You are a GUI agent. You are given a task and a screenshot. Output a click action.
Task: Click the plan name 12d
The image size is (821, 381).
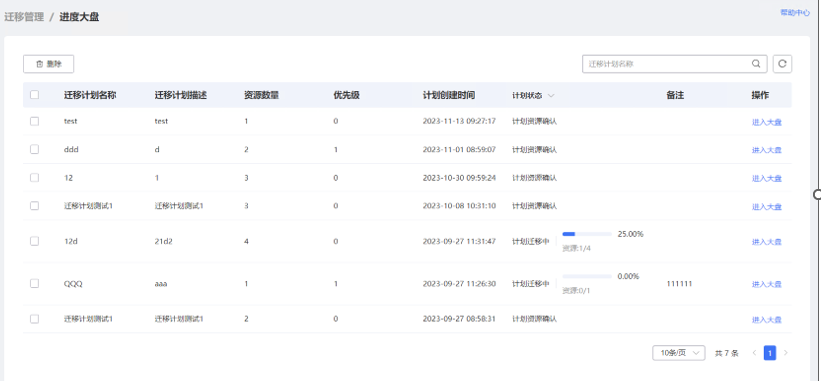tap(71, 241)
